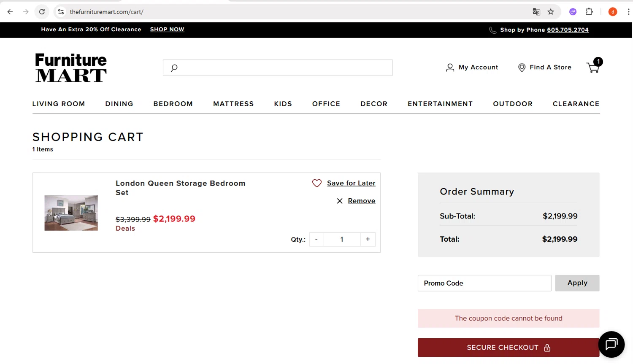Open the London Queen Storage Bedroom Set title
Image resolution: width=633 pixels, height=364 pixels.
pyautogui.click(x=181, y=188)
